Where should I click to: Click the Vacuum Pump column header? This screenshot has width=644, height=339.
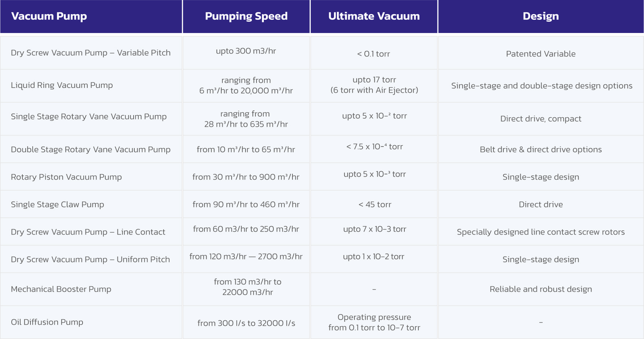pyautogui.click(x=49, y=16)
